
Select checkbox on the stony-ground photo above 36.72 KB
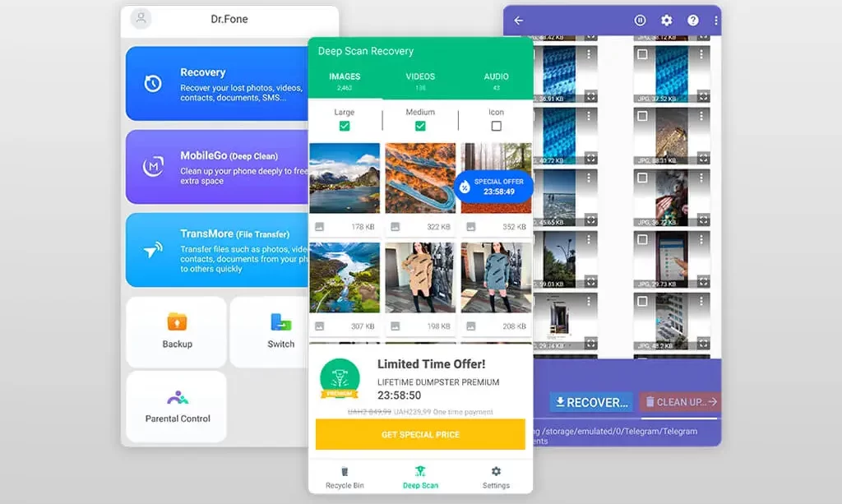[x=642, y=116]
